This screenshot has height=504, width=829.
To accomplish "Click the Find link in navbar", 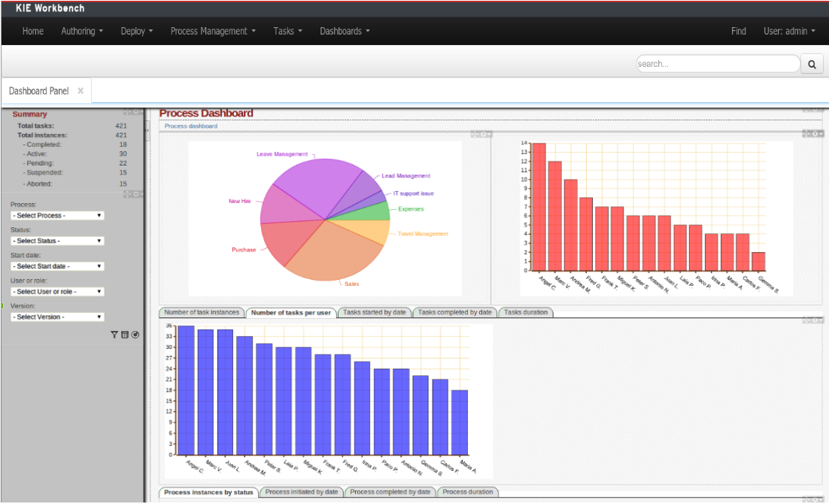I will pos(739,31).
